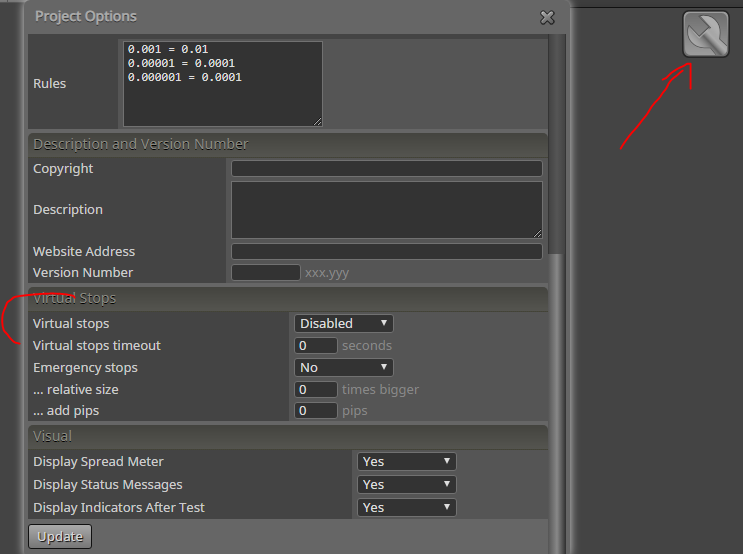Open the Emergency stops dropdown

344,367
